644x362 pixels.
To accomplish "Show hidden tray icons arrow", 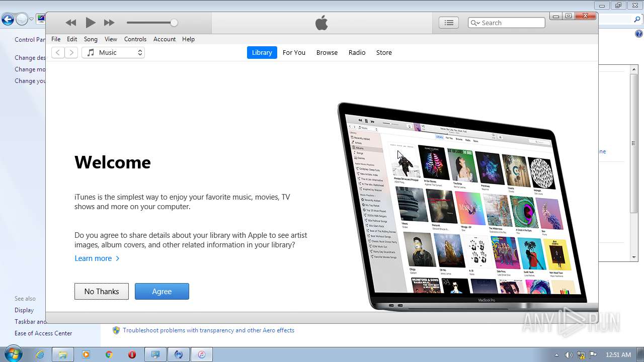I will click(x=556, y=355).
